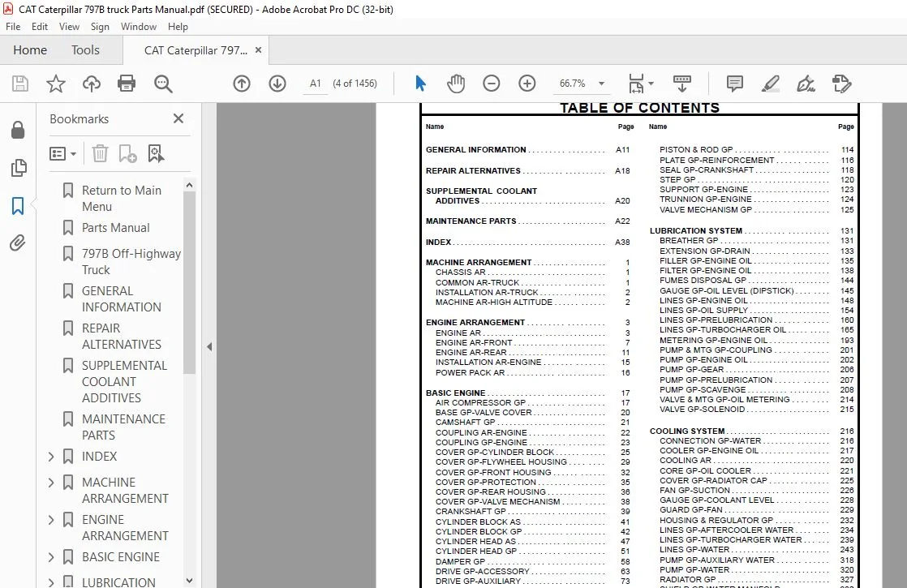Image resolution: width=907 pixels, height=588 pixels.
Task: Click the scrolling mode keyboard icon
Action: tap(682, 84)
